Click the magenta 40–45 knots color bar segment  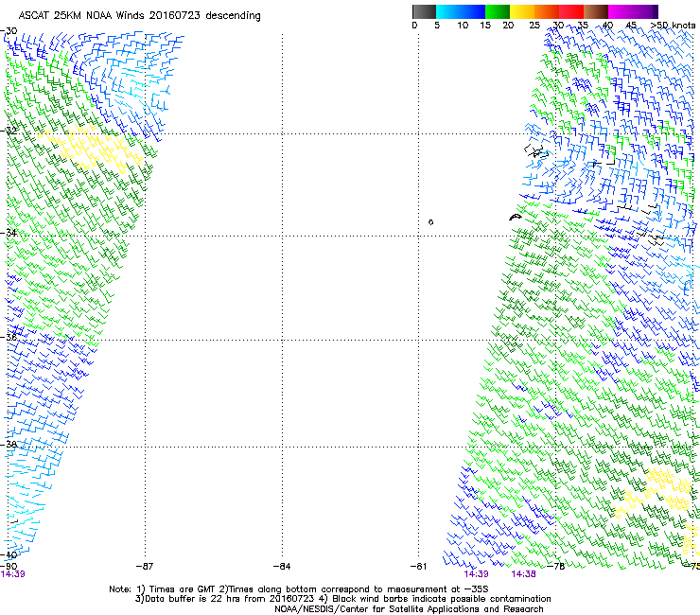[x=621, y=11]
